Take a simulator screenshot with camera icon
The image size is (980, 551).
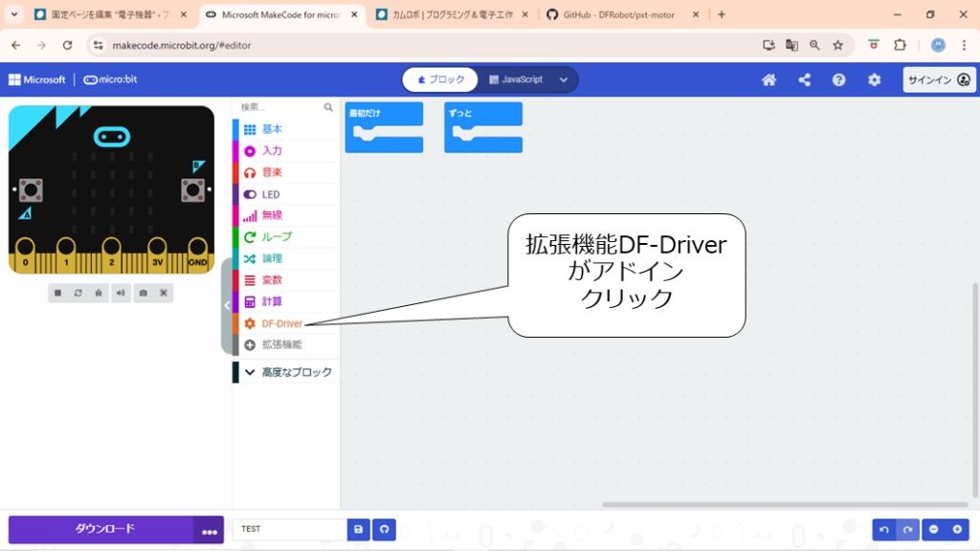point(143,293)
